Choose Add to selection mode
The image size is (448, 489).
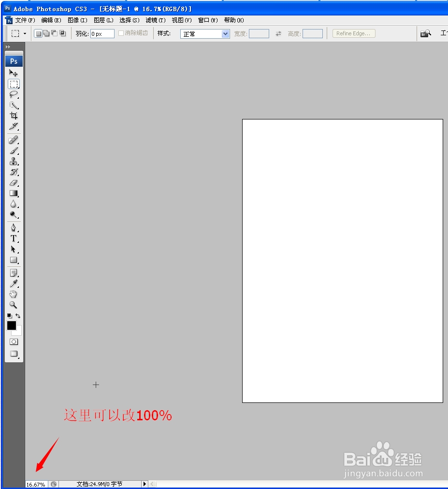(46, 33)
